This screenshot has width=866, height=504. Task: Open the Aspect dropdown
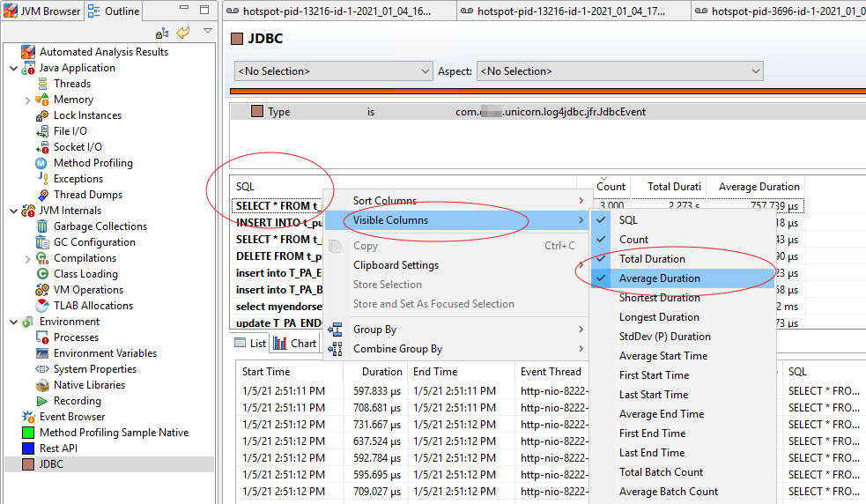pyautogui.click(x=619, y=71)
